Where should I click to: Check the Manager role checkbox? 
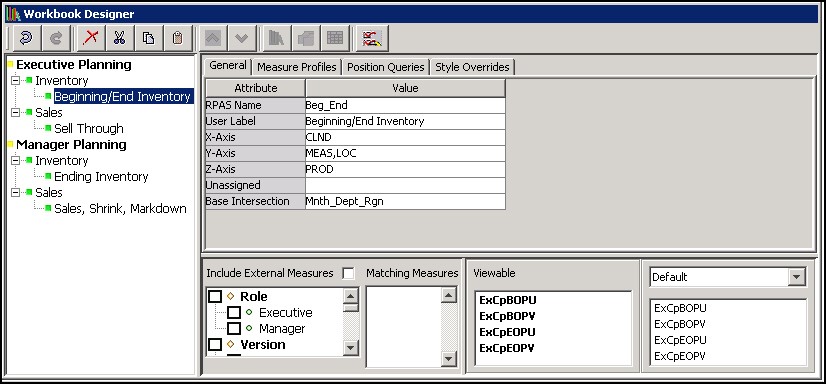click(234, 329)
